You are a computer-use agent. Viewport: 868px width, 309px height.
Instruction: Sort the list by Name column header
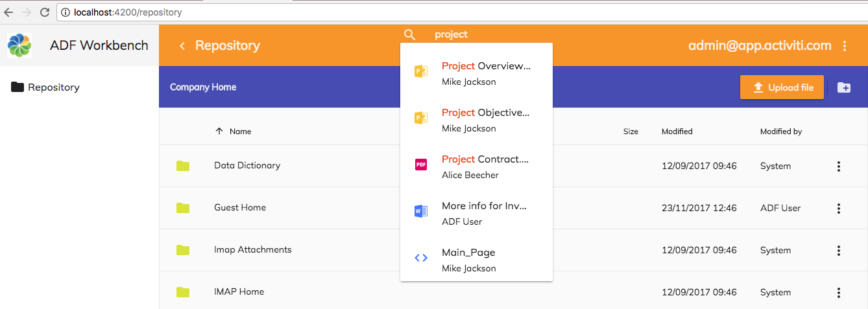pyautogui.click(x=240, y=132)
